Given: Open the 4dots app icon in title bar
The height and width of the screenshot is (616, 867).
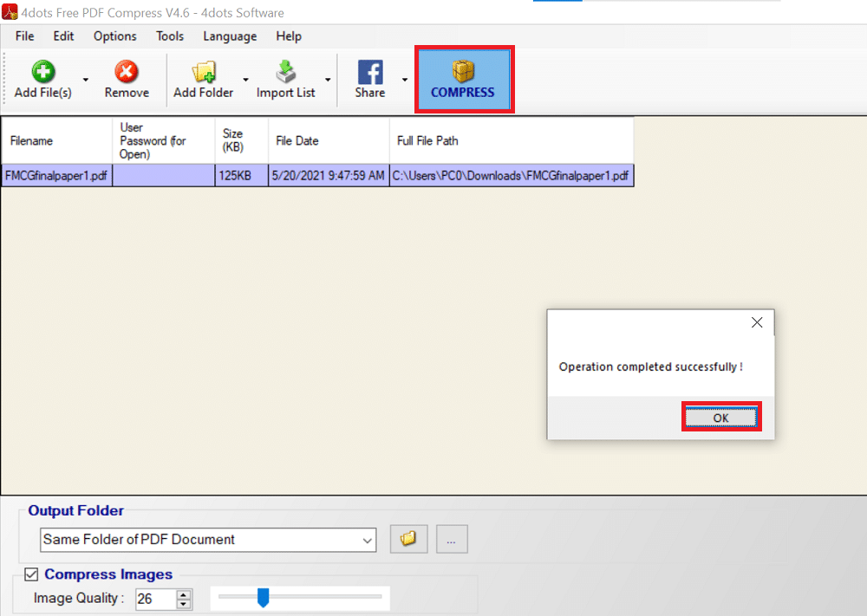Looking at the screenshot, I should click(10, 11).
